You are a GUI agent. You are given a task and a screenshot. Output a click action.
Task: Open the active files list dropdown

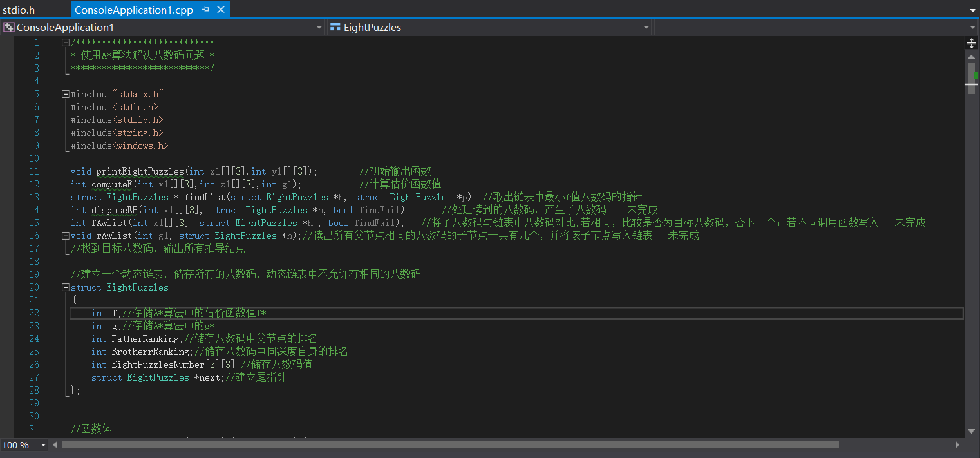pyautogui.click(x=972, y=10)
